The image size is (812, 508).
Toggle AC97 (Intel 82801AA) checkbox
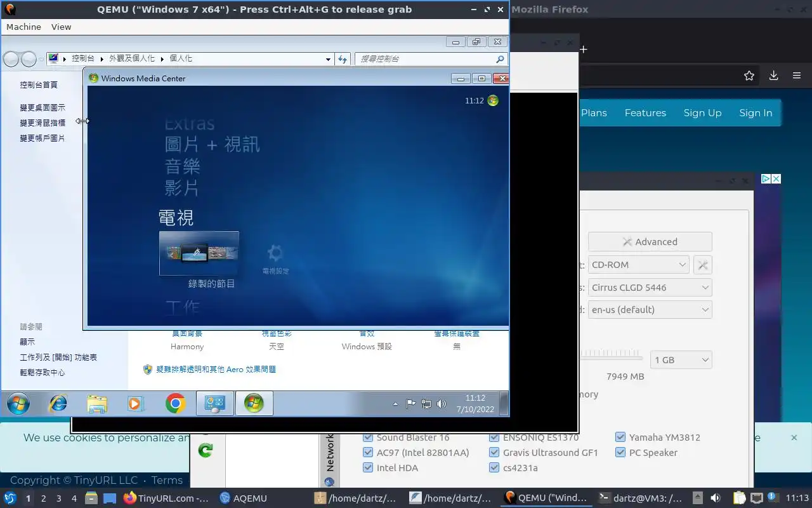coord(367,453)
